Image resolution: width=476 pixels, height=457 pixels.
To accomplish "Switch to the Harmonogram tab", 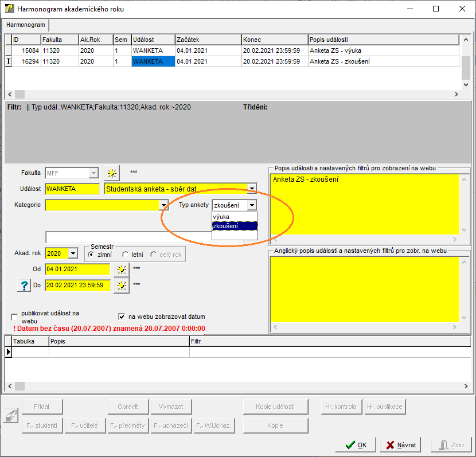I will coord(26,25).
